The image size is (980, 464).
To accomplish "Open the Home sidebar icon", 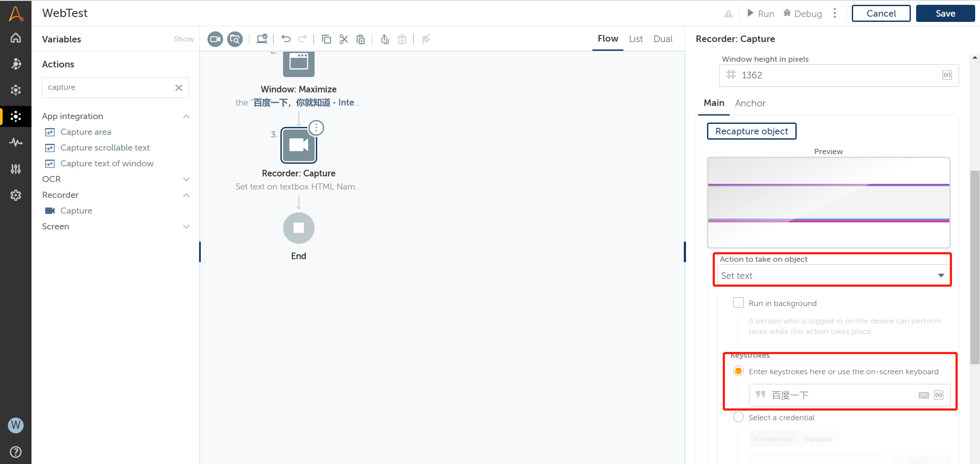I will [x=16, y=38].
